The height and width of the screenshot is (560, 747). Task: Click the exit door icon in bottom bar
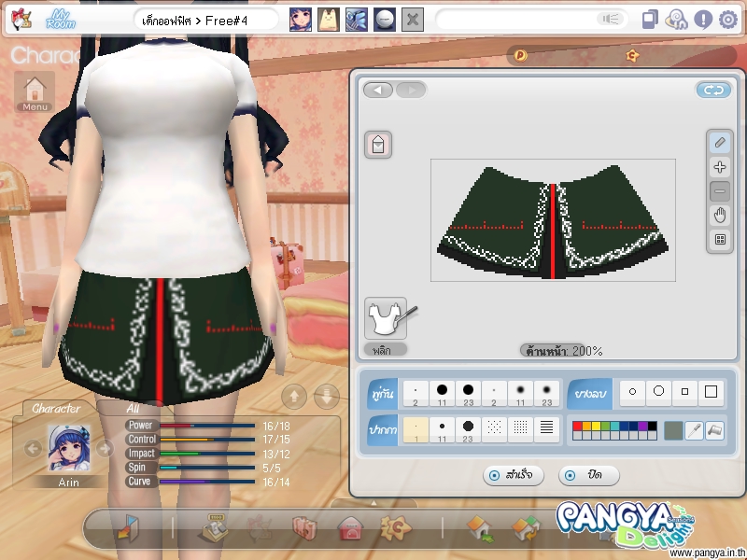point(128,528)
